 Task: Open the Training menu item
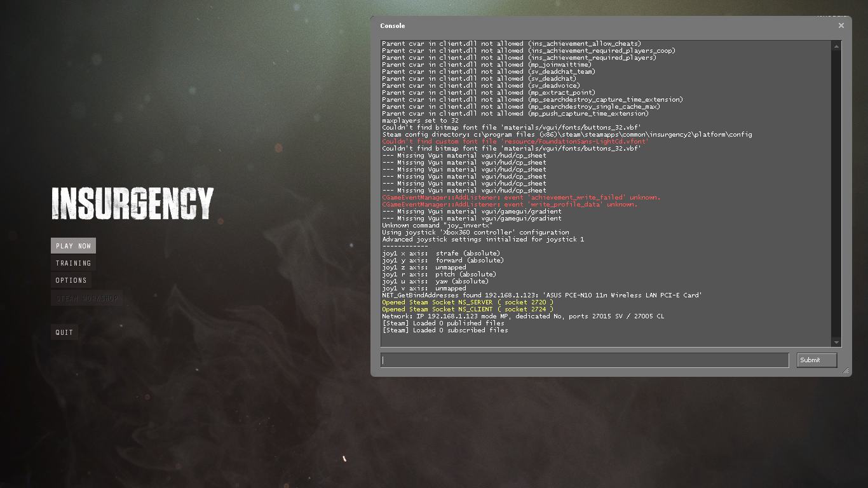tap(73, 263)
